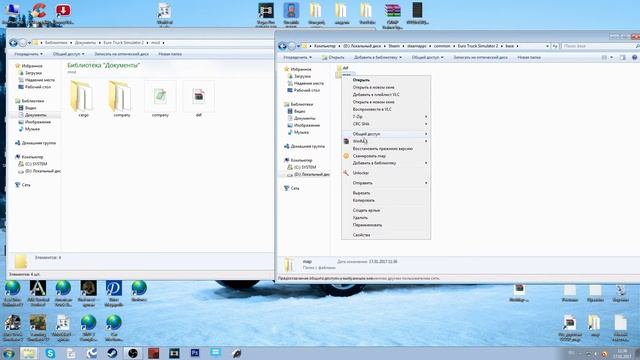The image size is (640, 360).
Task: Select the def file in mod window
Action: coord(199,99)
